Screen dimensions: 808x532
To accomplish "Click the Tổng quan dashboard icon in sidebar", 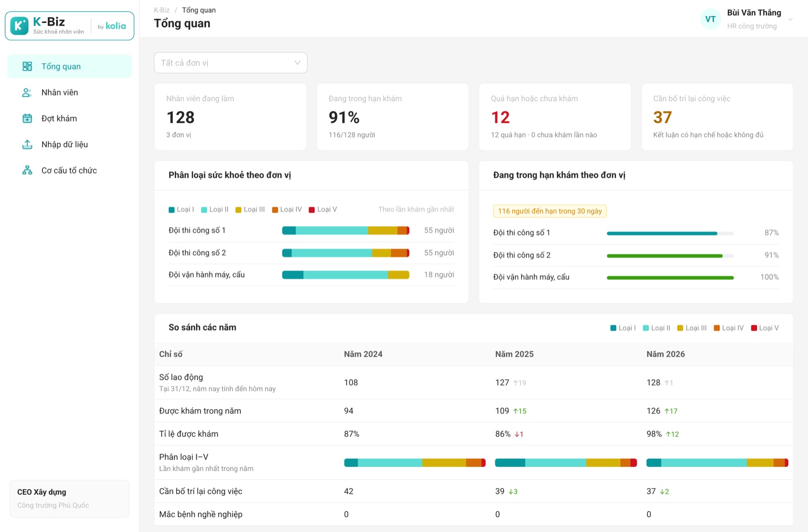I will point(27,67).
